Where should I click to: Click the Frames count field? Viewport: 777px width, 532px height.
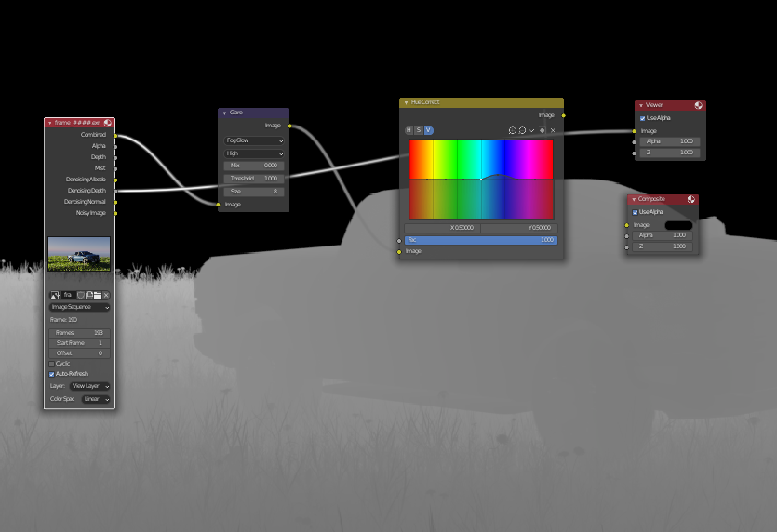pos(79,333)
